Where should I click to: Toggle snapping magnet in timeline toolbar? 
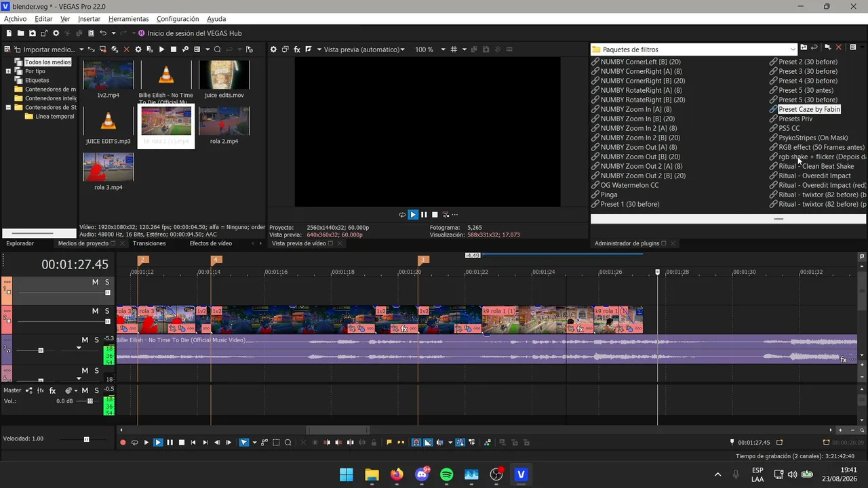pos(416,443)
